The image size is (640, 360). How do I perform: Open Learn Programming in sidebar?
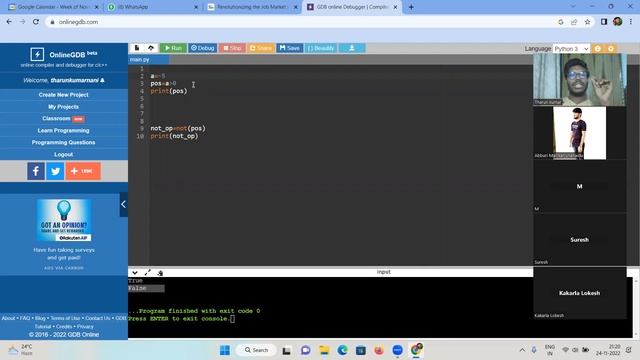click(64, 131)
